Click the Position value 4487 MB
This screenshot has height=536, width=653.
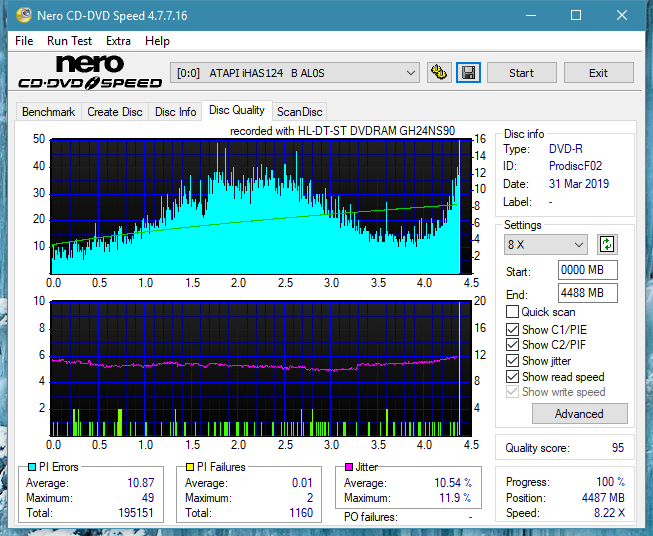[603, 498]
